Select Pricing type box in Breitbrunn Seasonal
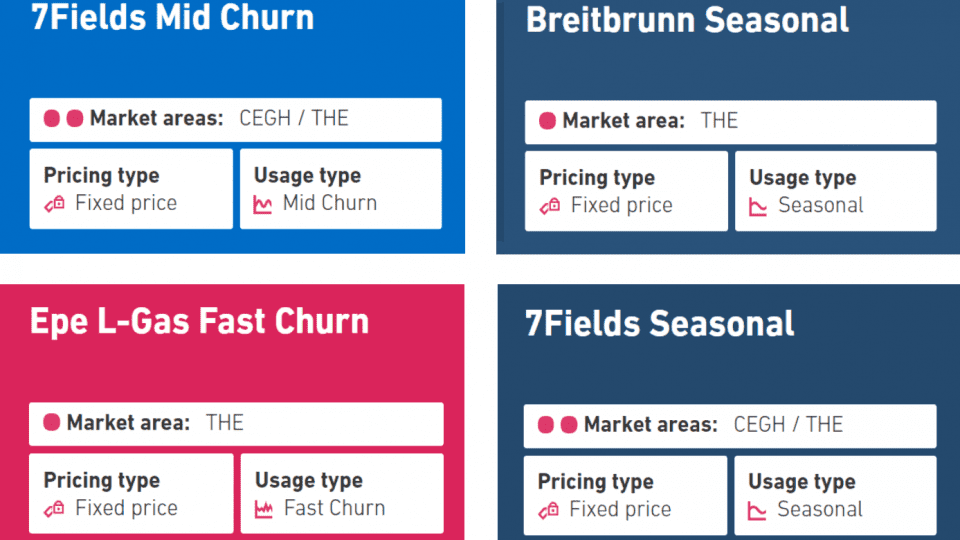Viewport: 960px width, 540px height. 626,191
